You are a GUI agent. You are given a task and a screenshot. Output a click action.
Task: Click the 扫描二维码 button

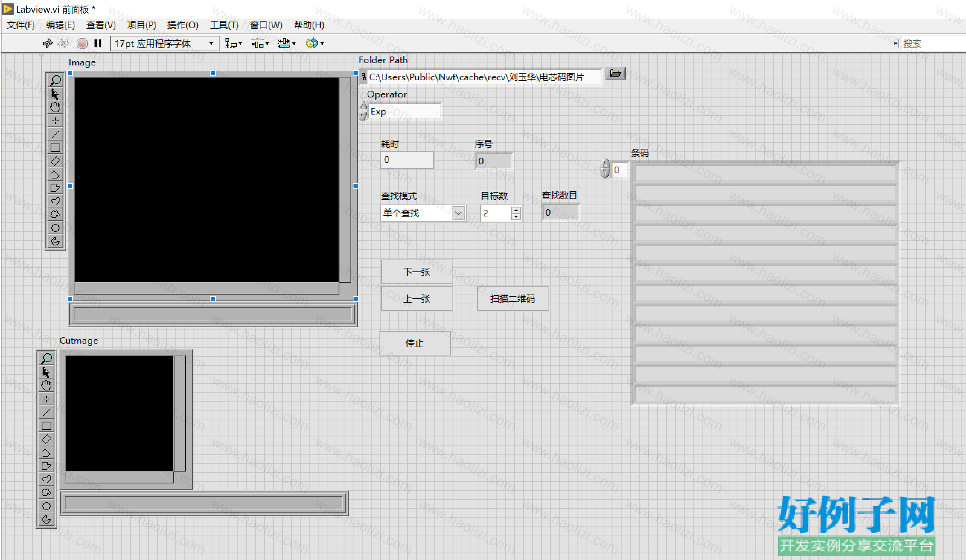(513, 299)
